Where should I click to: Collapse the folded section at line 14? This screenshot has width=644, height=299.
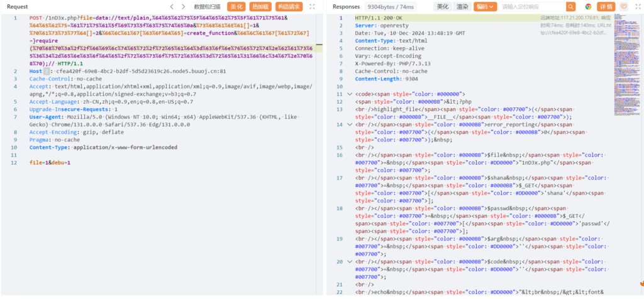pyautogui.click(x=349, y=124)
